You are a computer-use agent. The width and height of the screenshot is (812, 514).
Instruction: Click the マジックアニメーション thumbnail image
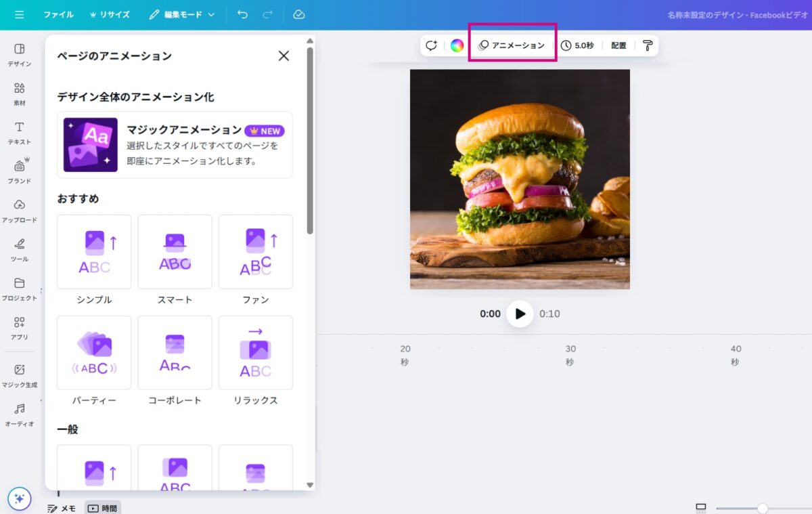(x=91, y=145)
